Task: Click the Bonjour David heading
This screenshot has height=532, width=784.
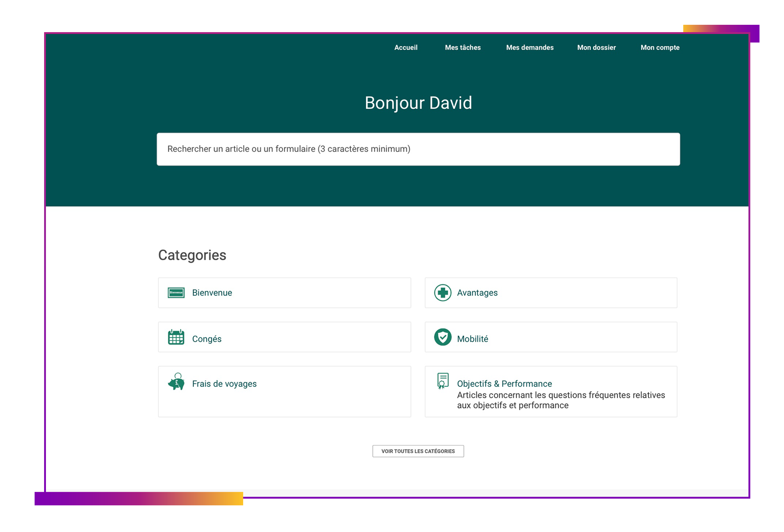Action: [418, 103]
